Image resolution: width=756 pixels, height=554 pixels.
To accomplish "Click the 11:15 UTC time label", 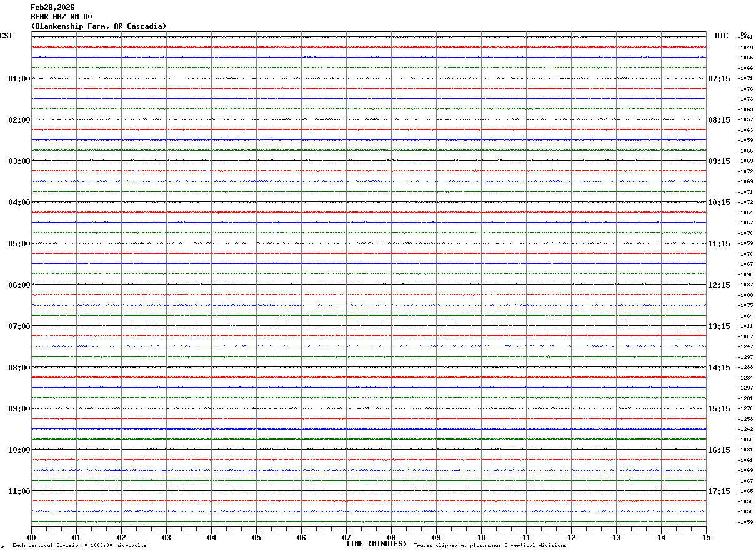I will [x=719, y=243].
